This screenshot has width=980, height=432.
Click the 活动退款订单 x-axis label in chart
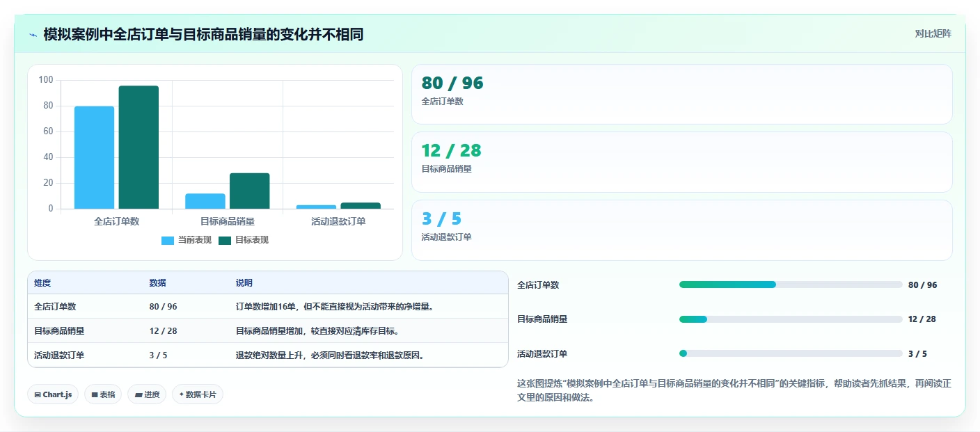(338, 222)
